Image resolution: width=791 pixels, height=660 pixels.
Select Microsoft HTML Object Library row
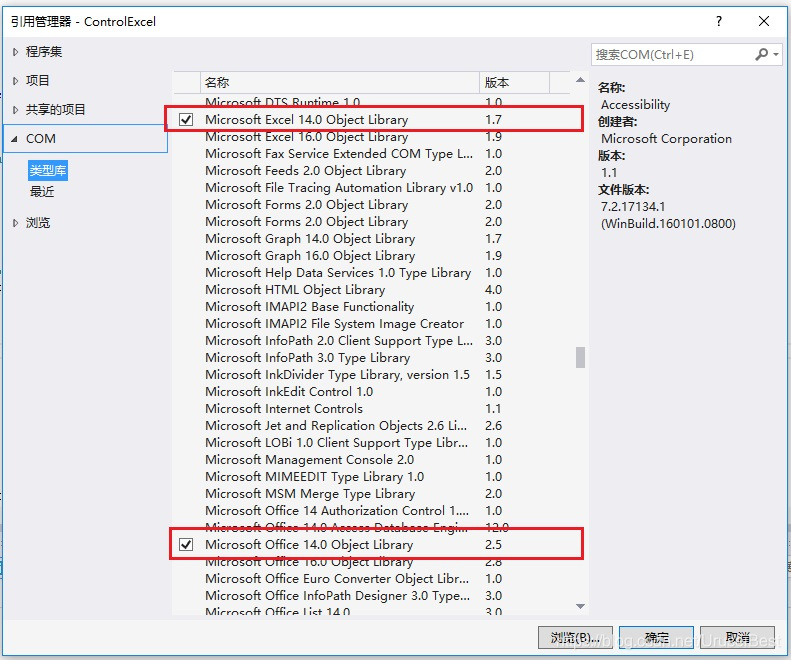coord(373,290)
